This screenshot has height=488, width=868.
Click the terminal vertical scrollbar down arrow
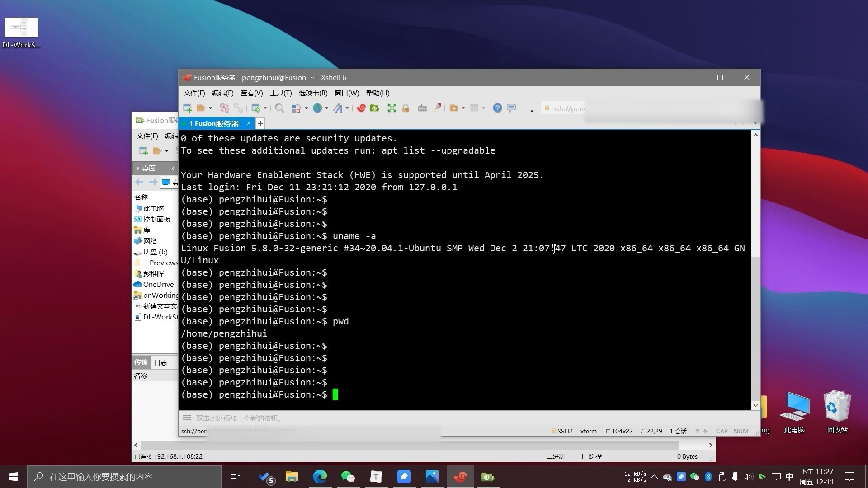click(x=755, y=405)
